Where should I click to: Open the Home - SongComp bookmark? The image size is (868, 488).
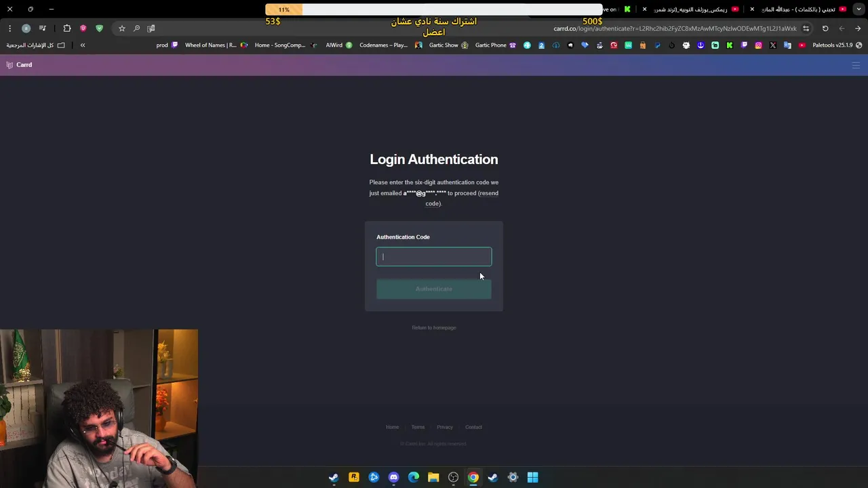tap(286, 45)
